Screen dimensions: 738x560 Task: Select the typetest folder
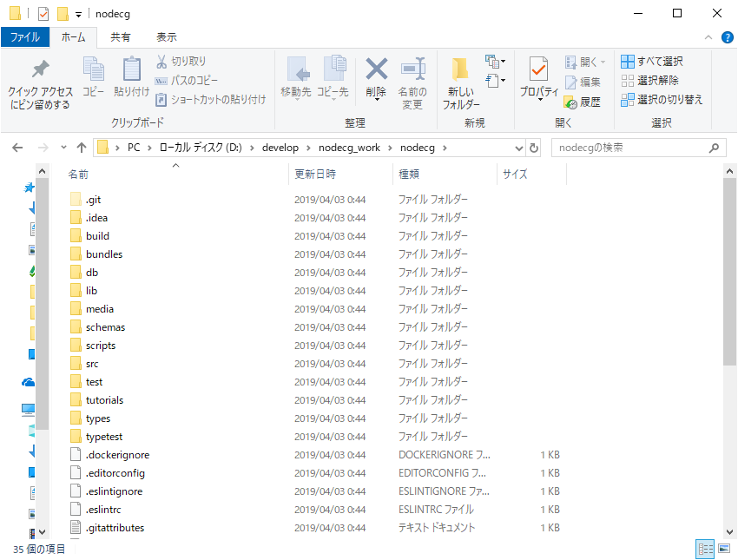tap(104, 438)
